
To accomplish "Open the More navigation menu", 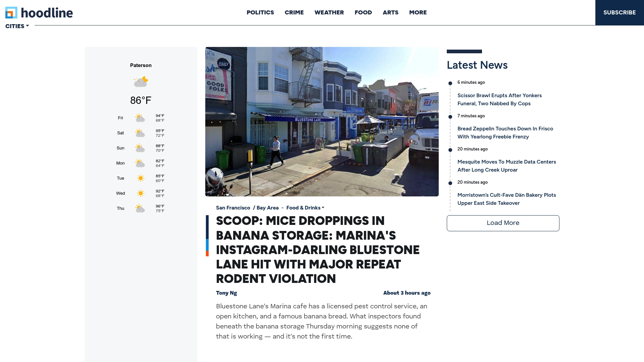I will point(418,12).
